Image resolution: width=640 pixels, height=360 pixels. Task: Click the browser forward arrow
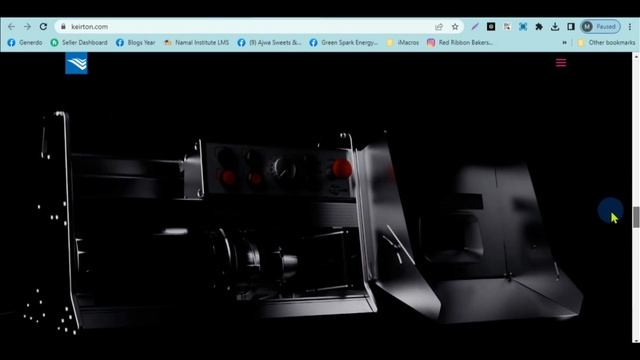pos(27,27)
